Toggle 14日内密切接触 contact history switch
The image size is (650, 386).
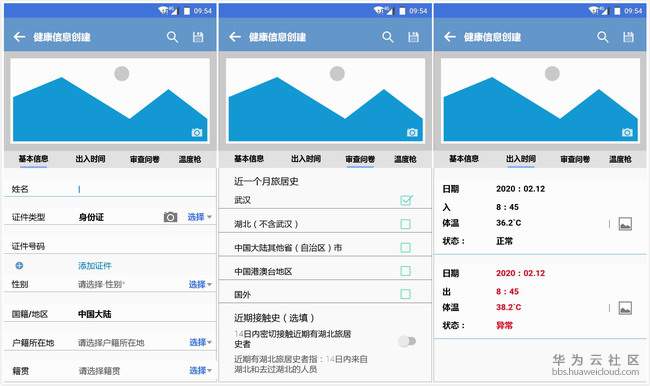click(x=407, y=341)
